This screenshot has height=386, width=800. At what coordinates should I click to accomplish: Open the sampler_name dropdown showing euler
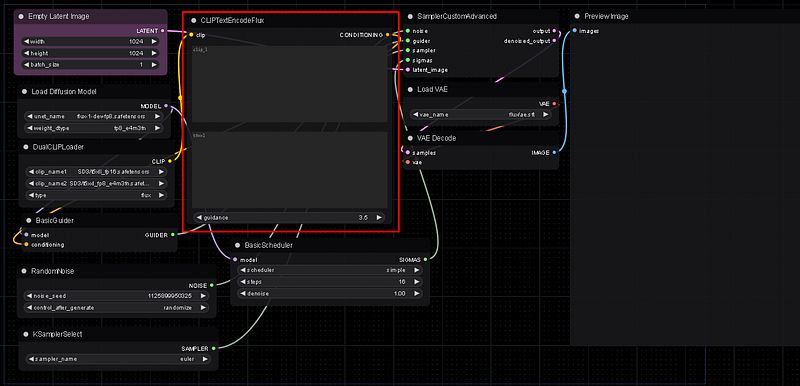[117, 359]
